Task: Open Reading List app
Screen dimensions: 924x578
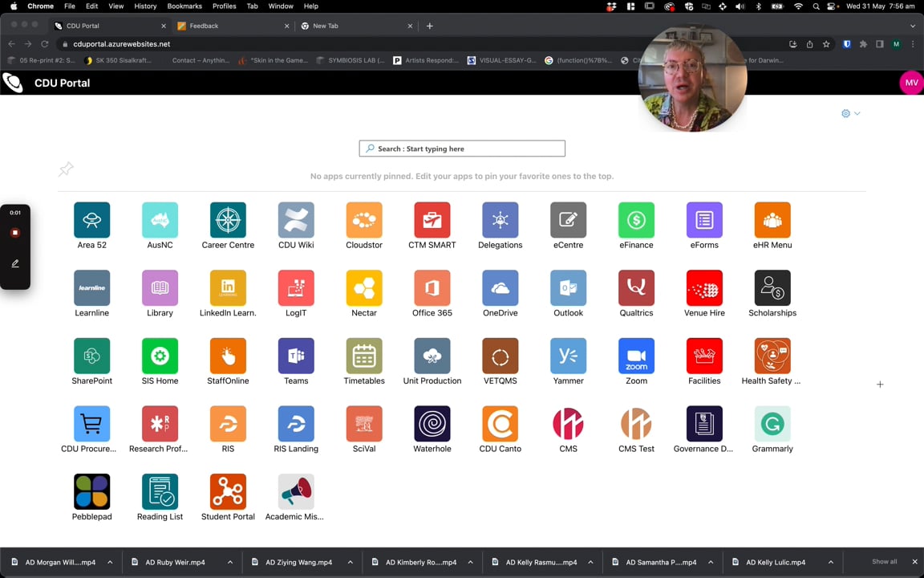Action: click(160, 491)
